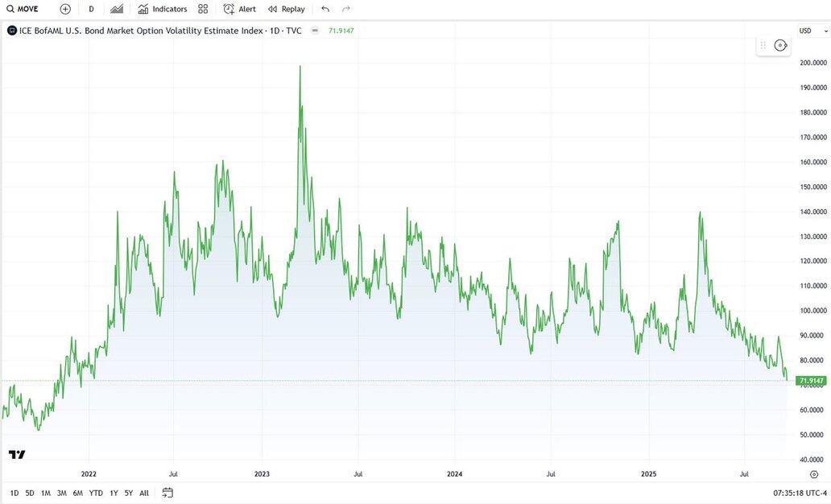Click the green 71.9147 price tag on axis
Viewport: 831px width, 504px height.
tap(812, 381)
